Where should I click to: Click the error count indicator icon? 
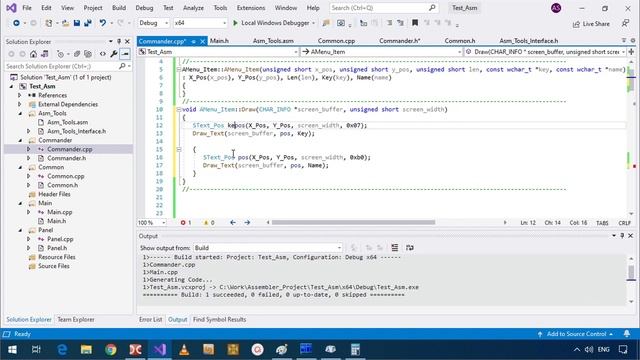point(183,223)
